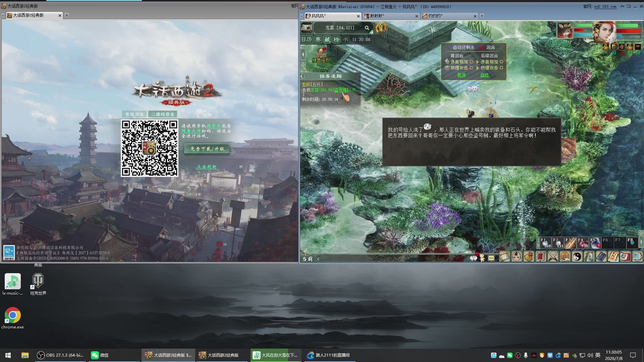This screenshot has width=644, height=362.
Task: Collapse the 任务追踪 quest tracker panel
Action: tap(303, 76)
